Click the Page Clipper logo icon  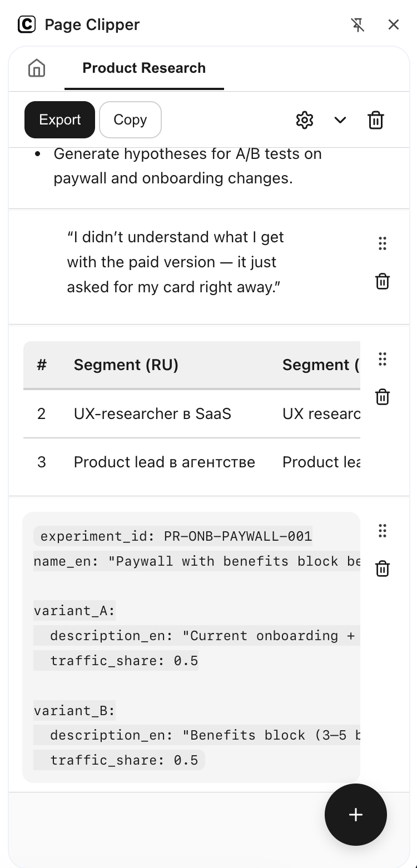click(27, 24)
